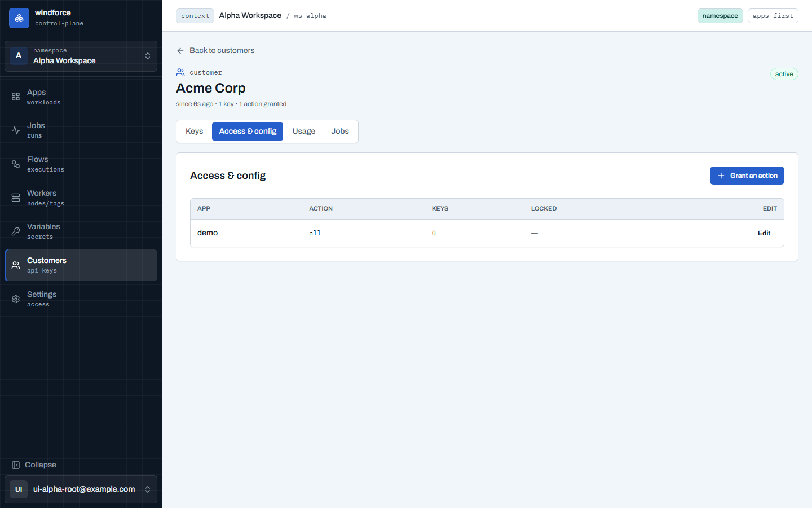Click the Collapse sidebar panel icon
The image size is (812, 508).
(x=16, y=465)
